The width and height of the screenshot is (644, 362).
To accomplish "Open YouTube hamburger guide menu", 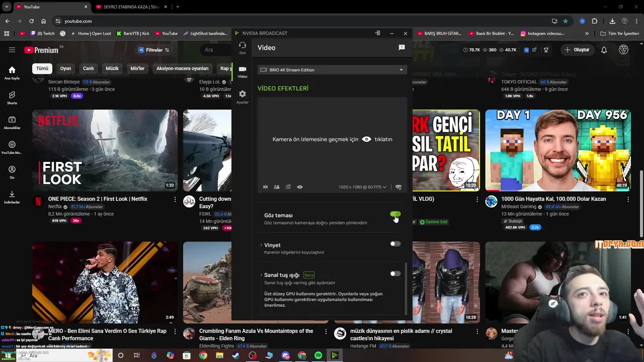I will pyautogui.click(x=12, y=50).
